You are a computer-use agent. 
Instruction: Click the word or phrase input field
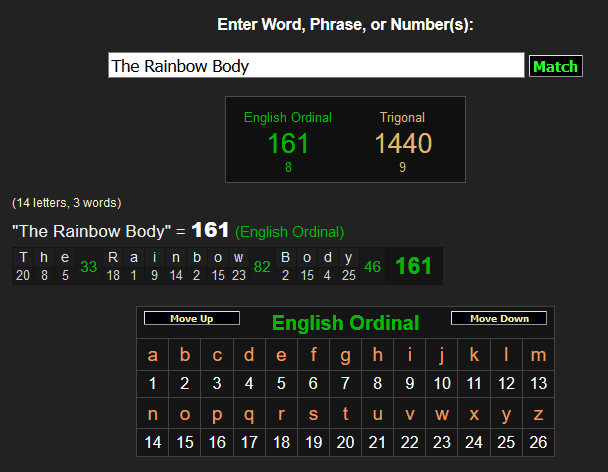[316, 66]
